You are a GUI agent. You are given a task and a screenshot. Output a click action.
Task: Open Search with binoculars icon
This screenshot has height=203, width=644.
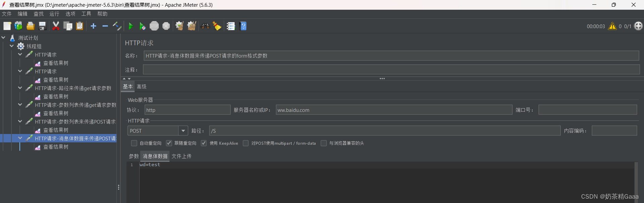coord(205,26)
